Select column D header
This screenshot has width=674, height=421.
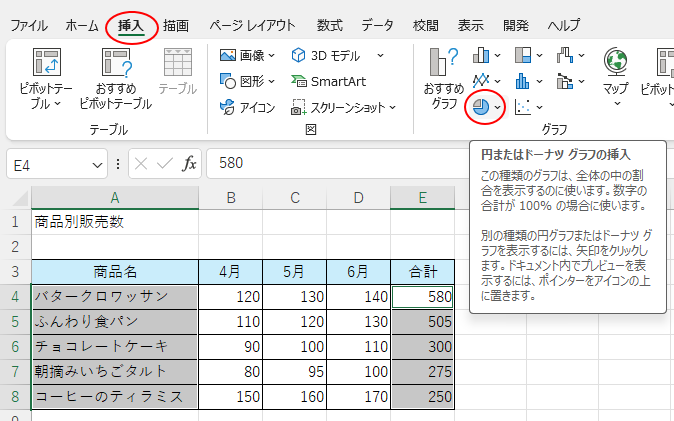358,198
